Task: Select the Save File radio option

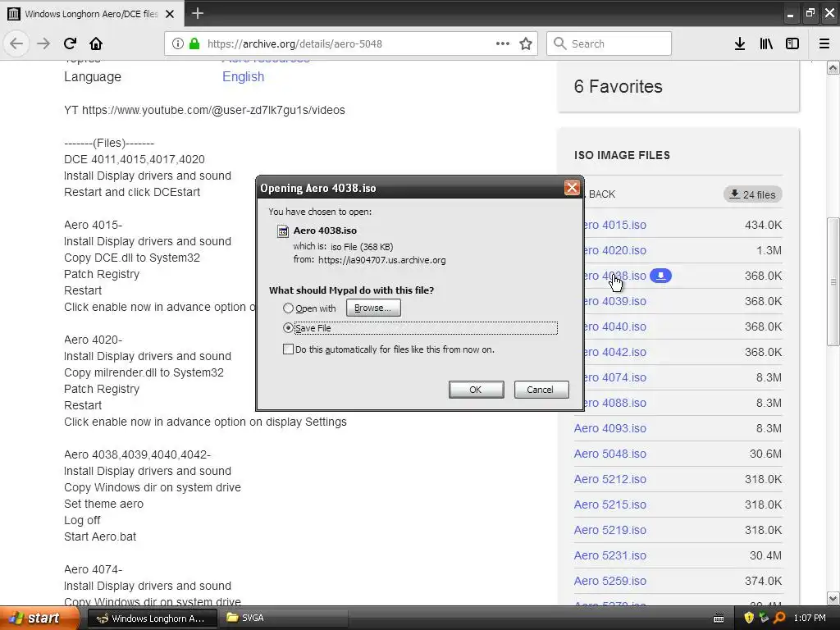Action: coord(288,328)
